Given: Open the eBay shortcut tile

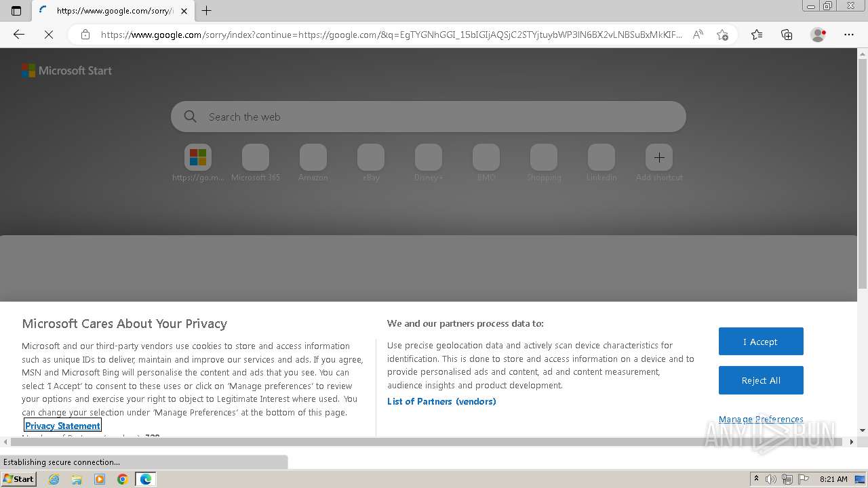Looking at the screenshot, I should click(371, 163).
